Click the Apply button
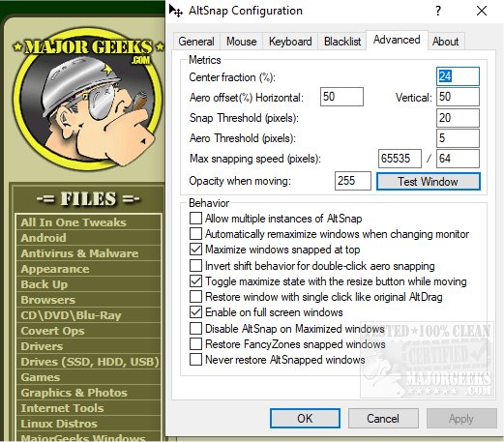The image size is (504, 442). (461, 419)
